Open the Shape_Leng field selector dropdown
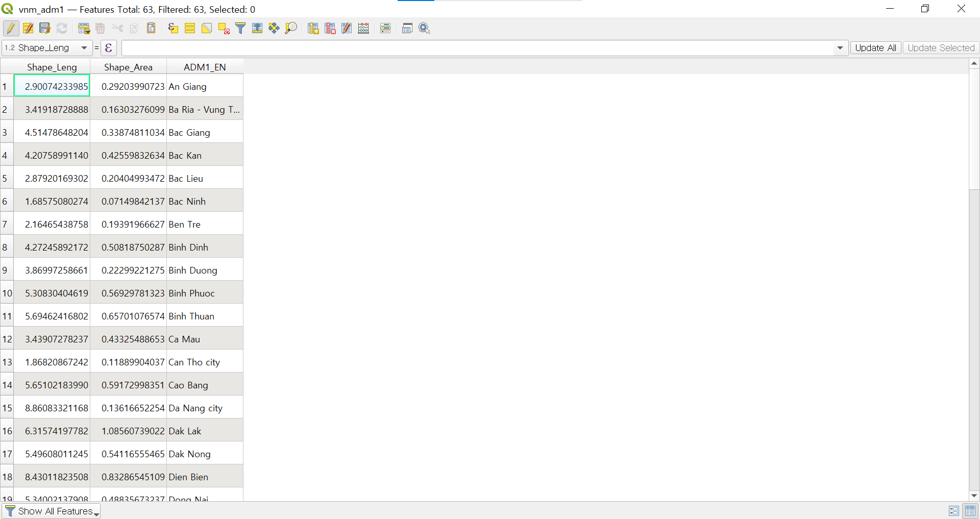Screen dimensions: 980x519 (47, 48)
